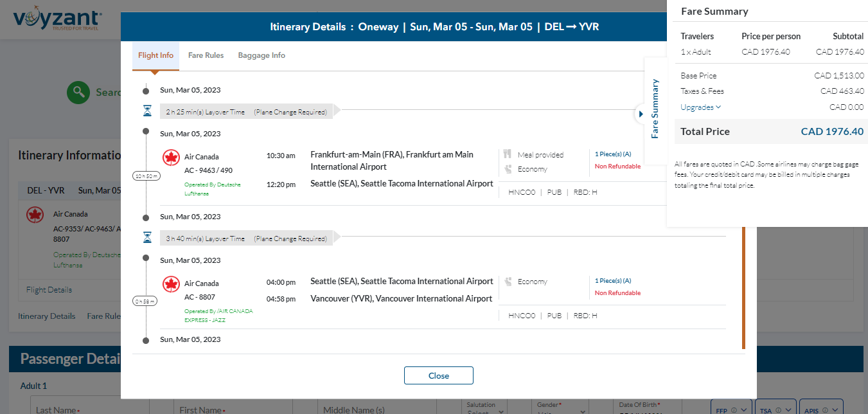Click the green search magnifier icon
This screenshot has width=868, height=414.
tap(78, 92)
